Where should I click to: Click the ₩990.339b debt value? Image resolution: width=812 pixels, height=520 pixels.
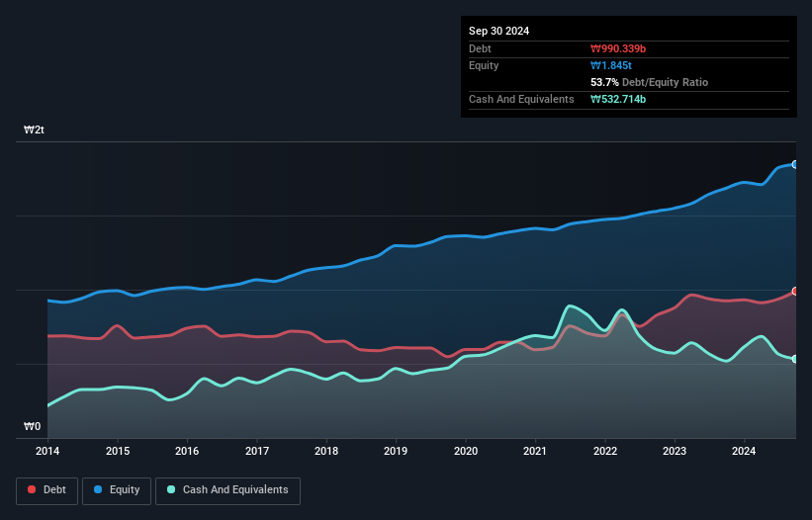(x=618, y=48)
